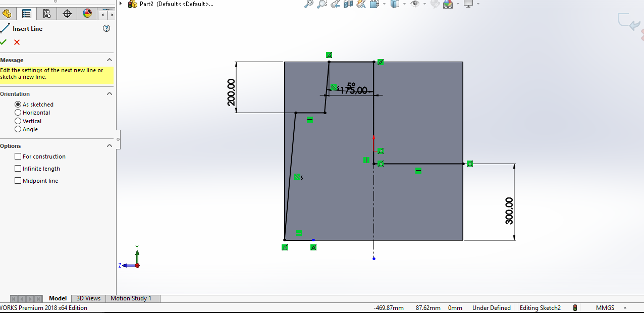Click the 87.62mm coordinate readout
This screenshot has width=644, height=313.
point(428,308)
